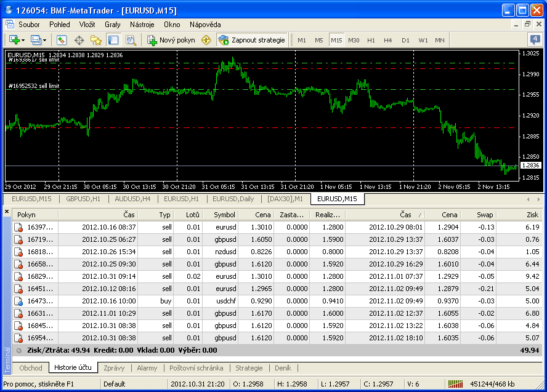Open the Obchod terminal tab

[x=31, y=368]
